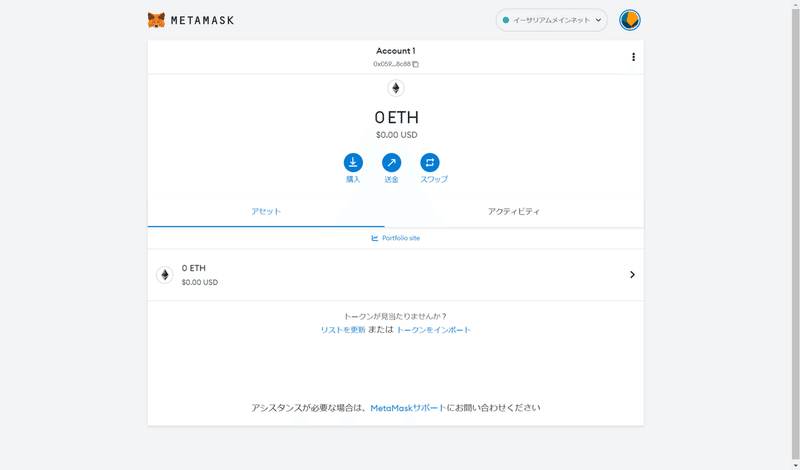Click the large 0 ETH balance text

396,117
